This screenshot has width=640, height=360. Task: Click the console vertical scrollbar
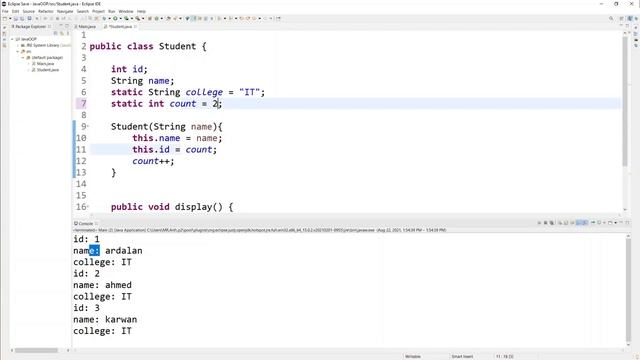click(629, 290)
